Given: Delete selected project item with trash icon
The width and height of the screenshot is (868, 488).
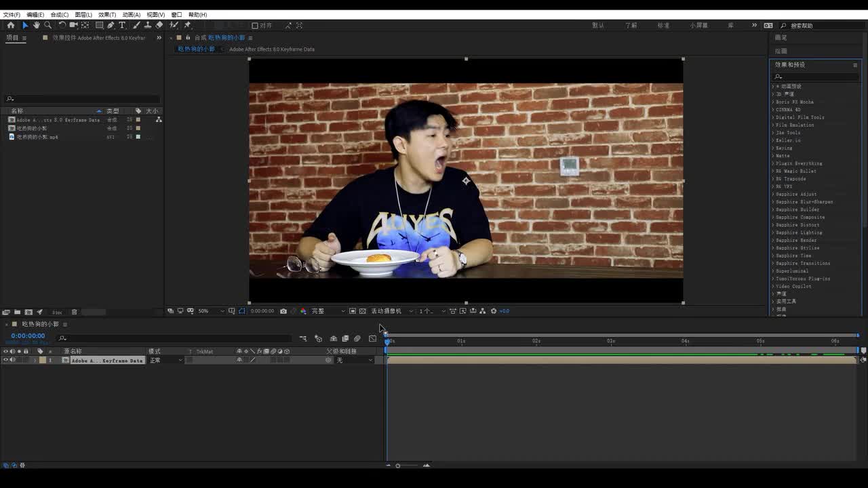Looking at the screenshot, I should point(75,312).
